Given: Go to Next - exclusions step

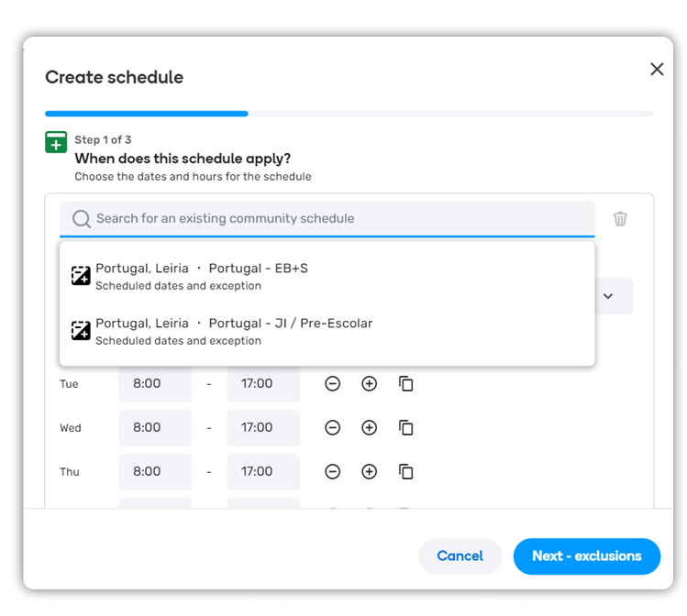Looking at the screenshot, I should [x=587, y=556].
